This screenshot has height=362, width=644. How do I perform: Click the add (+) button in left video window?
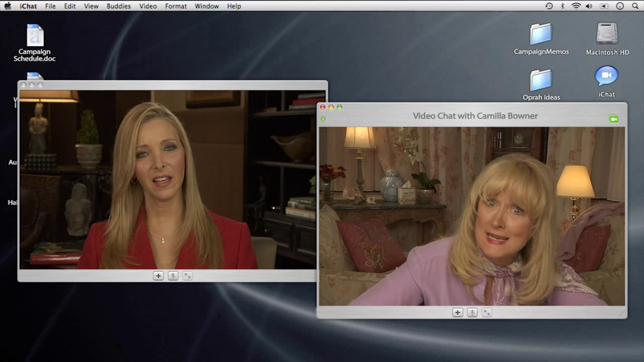(x=158, y=276)
